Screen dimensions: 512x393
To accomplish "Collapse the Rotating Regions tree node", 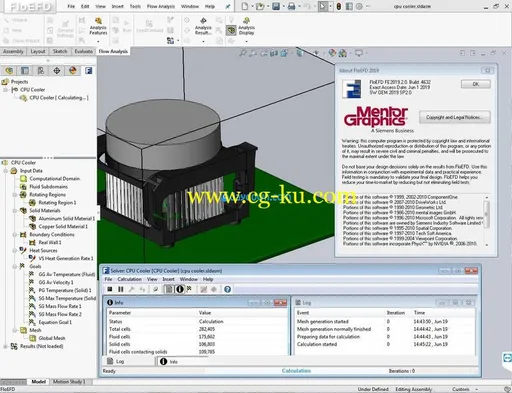I will point(15,195).
